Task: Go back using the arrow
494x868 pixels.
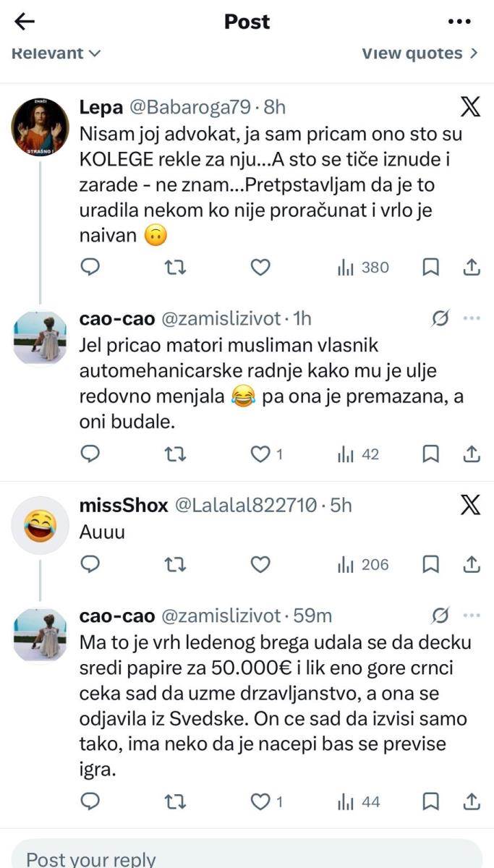Action: (25, 22)
